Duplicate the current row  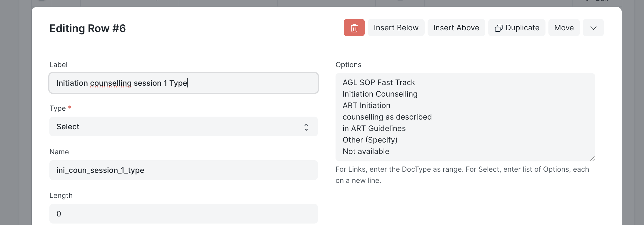[516, 28]
